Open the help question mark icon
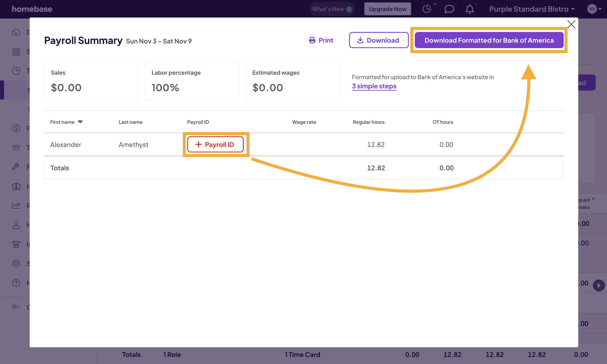This screenshot has height=364, width=607. click(x=16, y=283)
